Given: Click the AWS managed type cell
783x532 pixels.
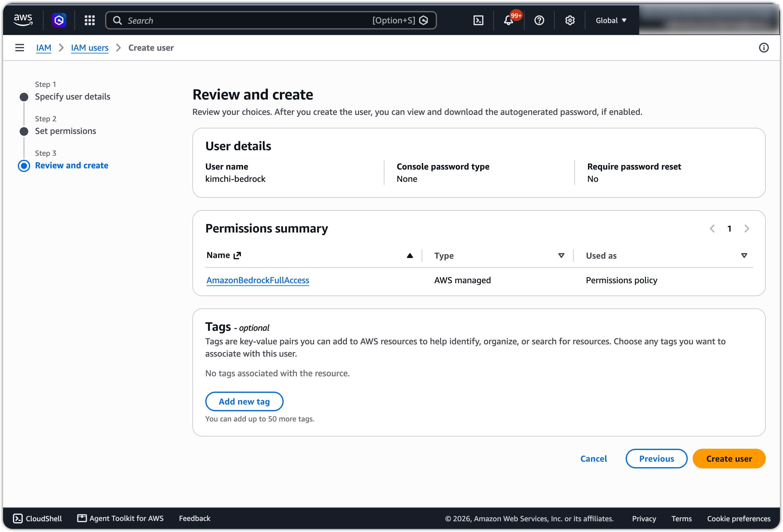Looking at the screenshot, I should [x=462, y=280].
